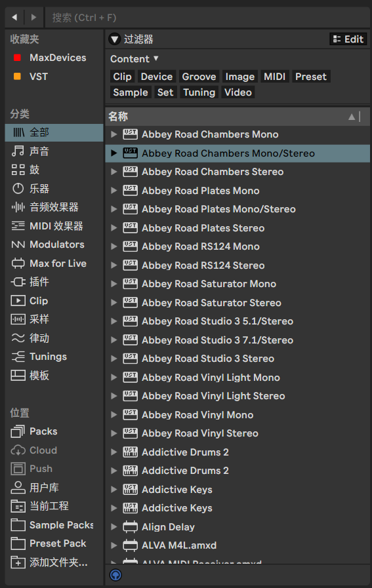Toggle the Preset content filter

311,77
